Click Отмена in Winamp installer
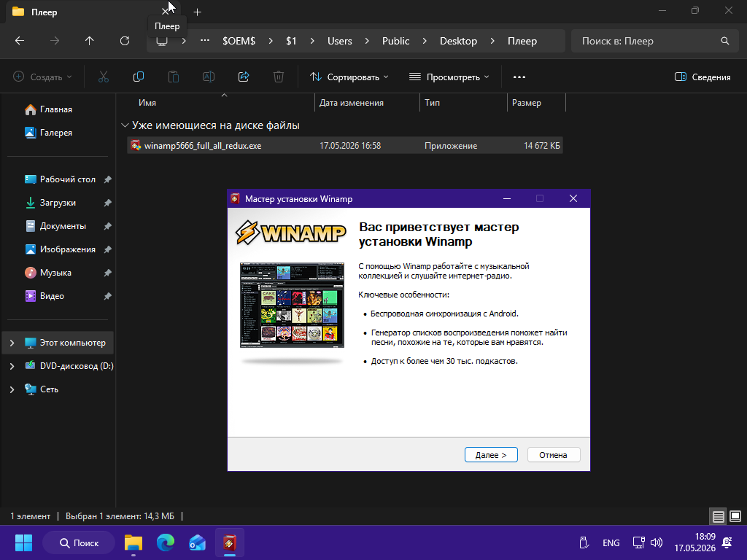The image size is (747, 560). point(554,455)
